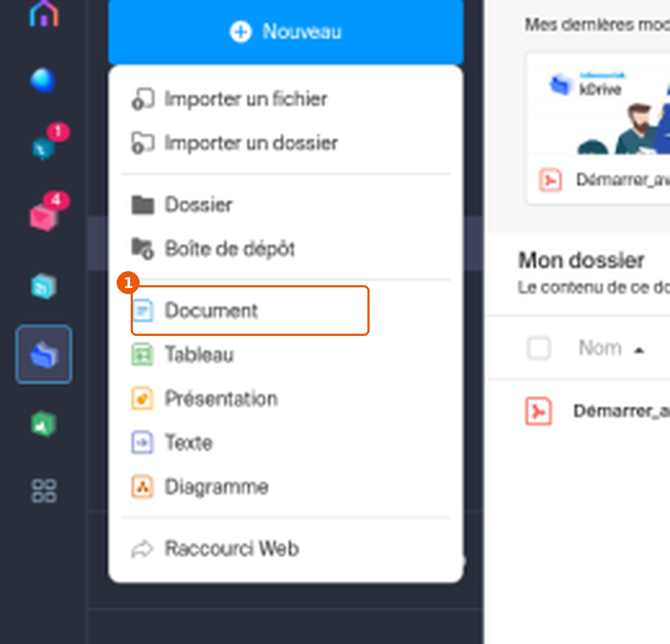The width and height of the screenshot is (670, 644).
Task: Create a new Diagramme
Action: coord(286,487)
